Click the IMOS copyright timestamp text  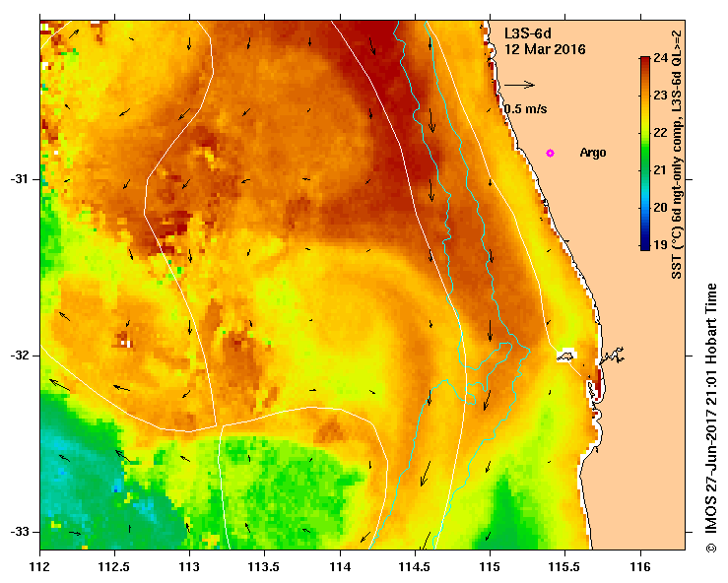[711, 418]
